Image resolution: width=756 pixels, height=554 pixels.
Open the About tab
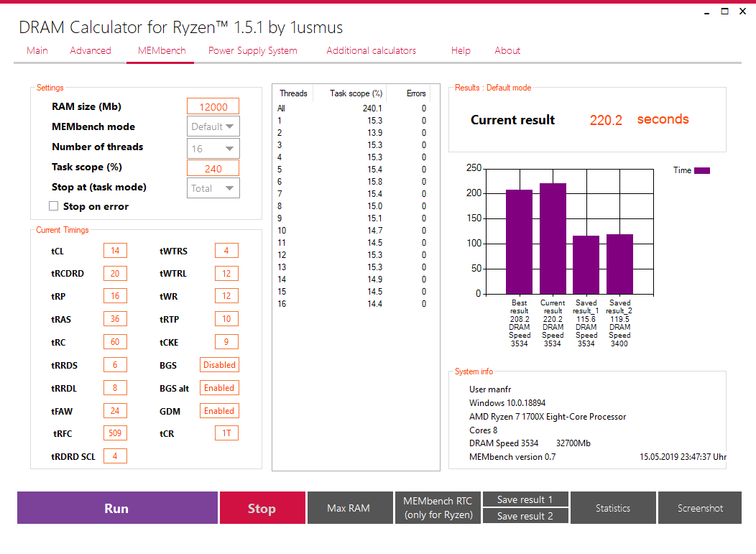click(x=507, y=50)
